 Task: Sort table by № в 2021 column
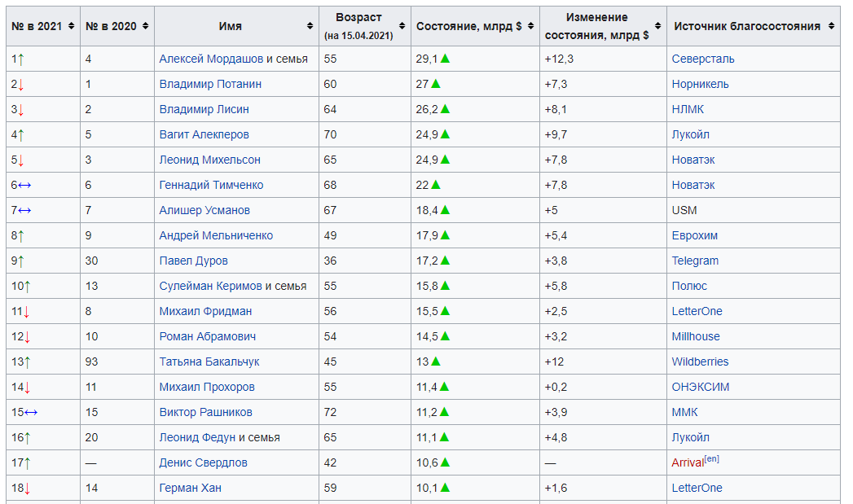click(72, 26)
